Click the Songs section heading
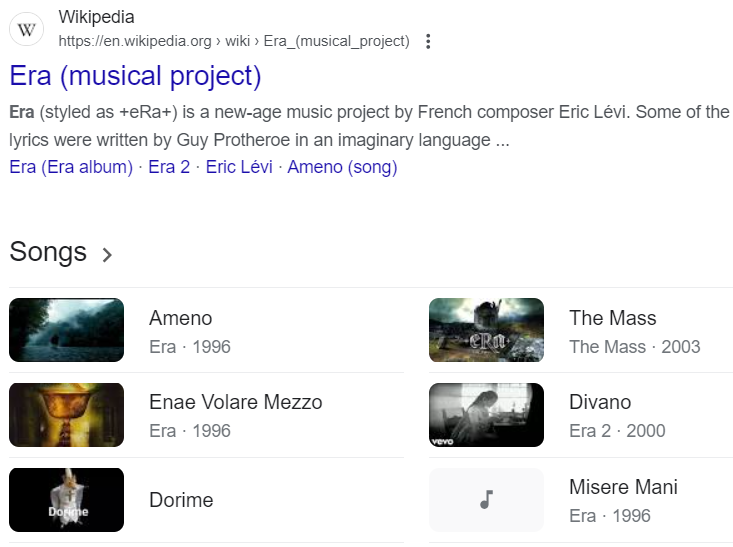 tap(48, 252)
